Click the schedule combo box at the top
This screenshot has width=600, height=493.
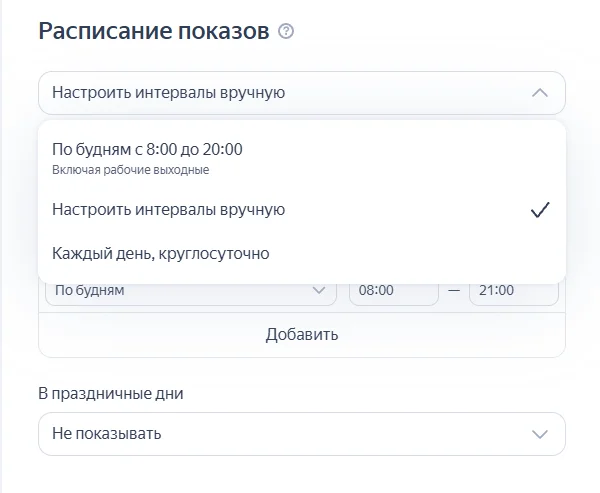coord(280,93)
